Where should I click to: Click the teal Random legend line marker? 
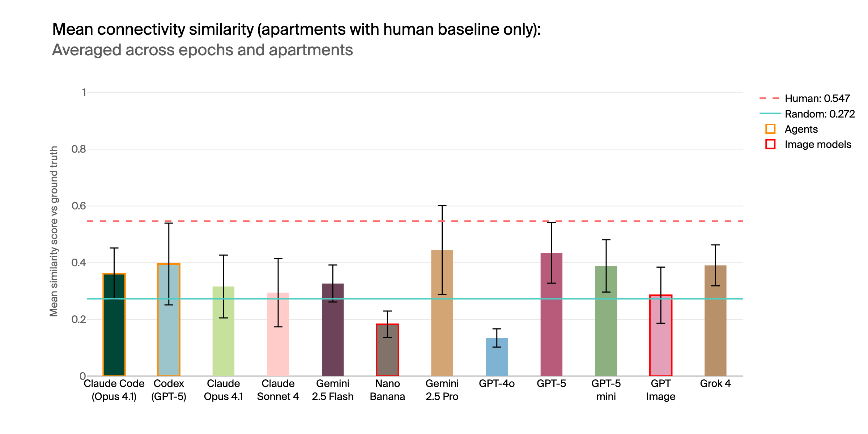770,114
